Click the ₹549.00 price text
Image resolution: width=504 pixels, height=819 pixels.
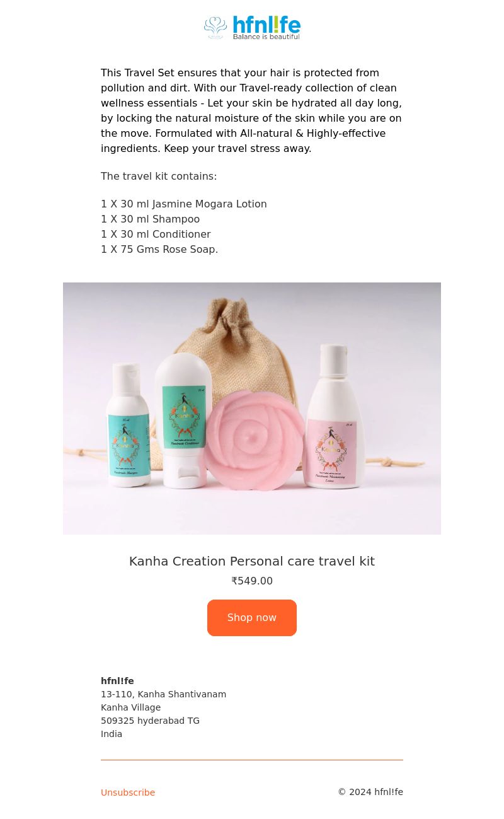point(252,581)
